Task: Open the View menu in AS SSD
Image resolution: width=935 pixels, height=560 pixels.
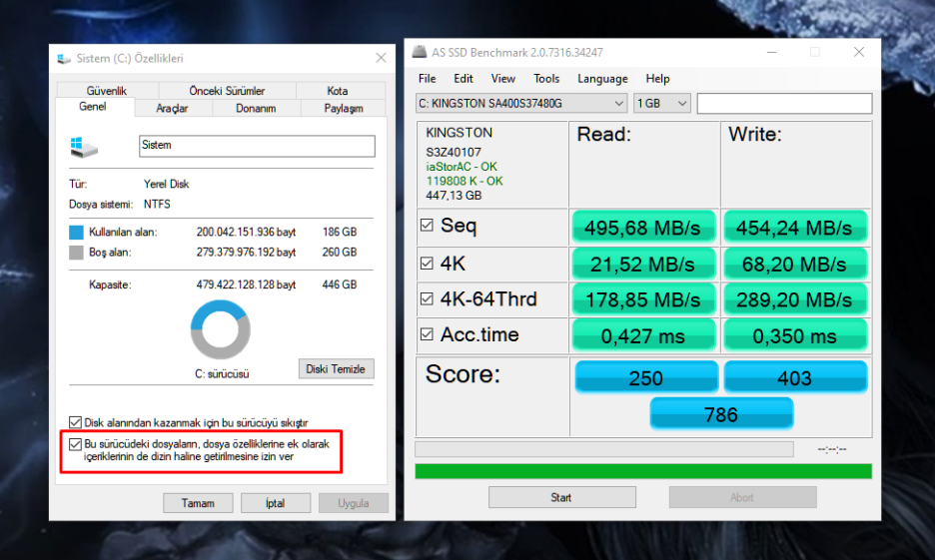Action: [x=502, y=79]
